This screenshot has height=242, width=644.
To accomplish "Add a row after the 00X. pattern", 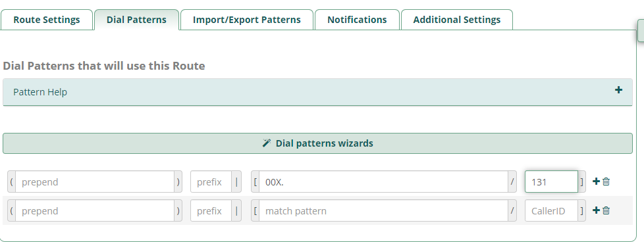I will [596, 181].
